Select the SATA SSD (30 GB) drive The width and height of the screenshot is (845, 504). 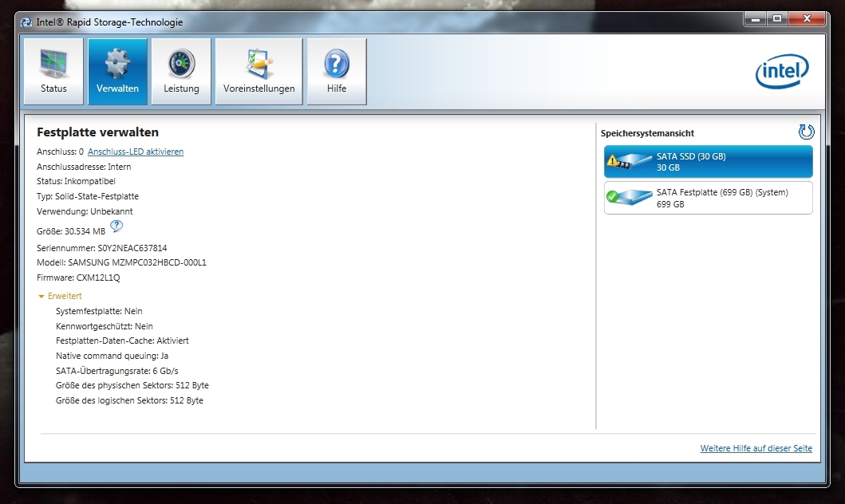(708, 162)
